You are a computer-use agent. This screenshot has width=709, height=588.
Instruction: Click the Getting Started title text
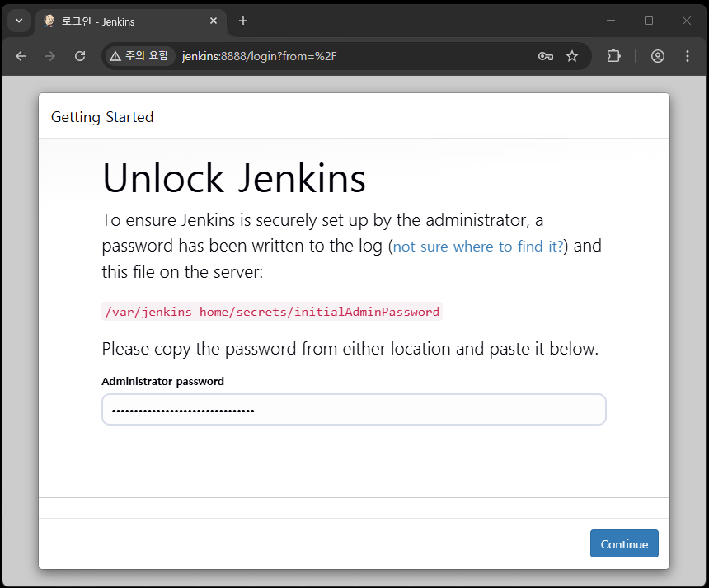[x=102, y=117]
